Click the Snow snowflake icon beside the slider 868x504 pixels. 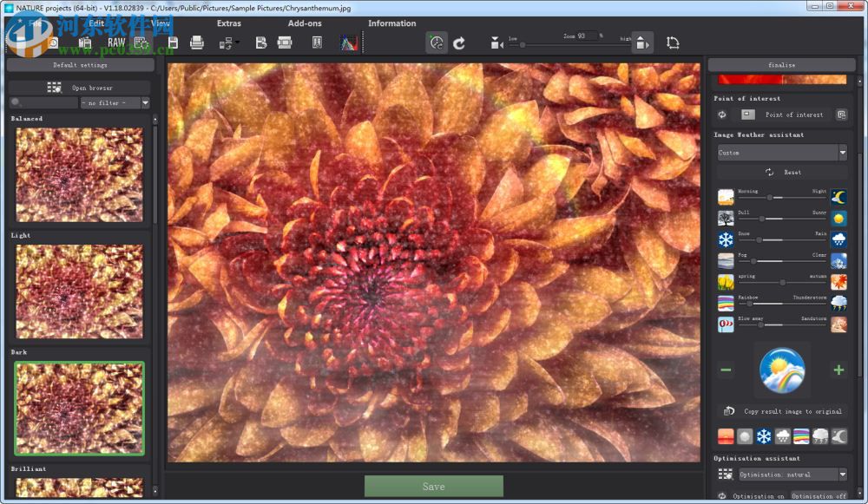pos(726,239)
